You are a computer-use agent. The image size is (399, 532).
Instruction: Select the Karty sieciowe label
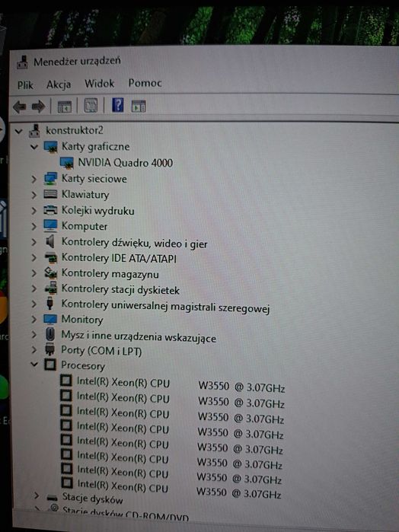pyautogui.click(x=94, y=179)
